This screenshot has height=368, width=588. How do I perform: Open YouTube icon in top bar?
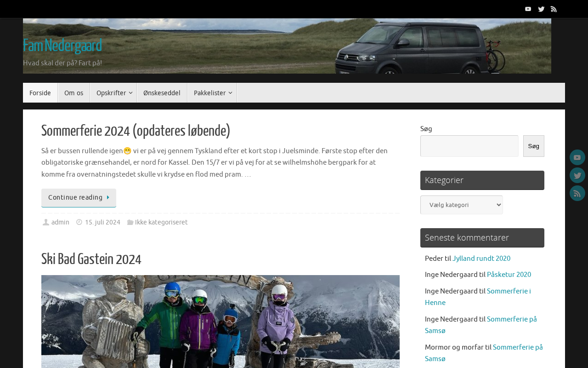pyautogui.click(x=528, y=9)
